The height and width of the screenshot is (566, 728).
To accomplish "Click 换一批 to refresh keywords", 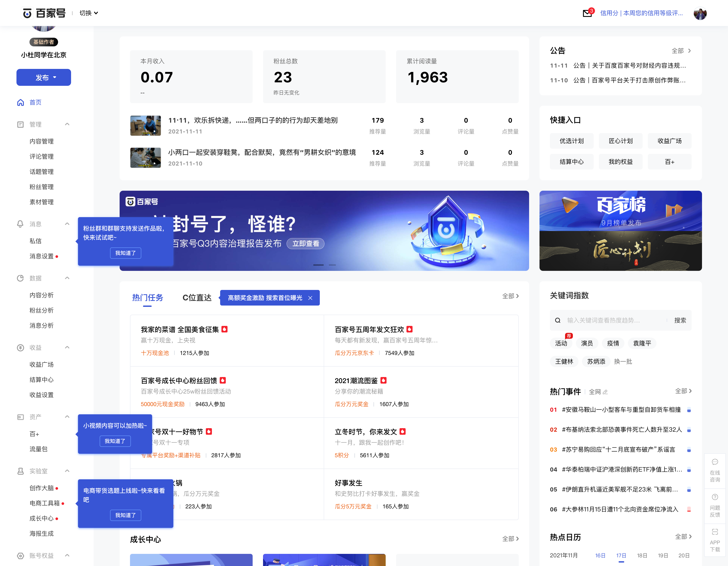I will pos(623,362).
